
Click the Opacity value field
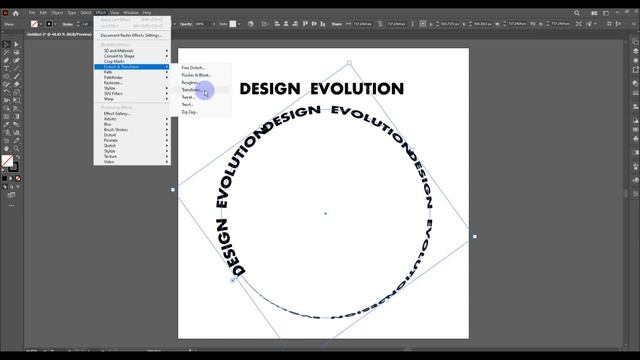[201, 24]
